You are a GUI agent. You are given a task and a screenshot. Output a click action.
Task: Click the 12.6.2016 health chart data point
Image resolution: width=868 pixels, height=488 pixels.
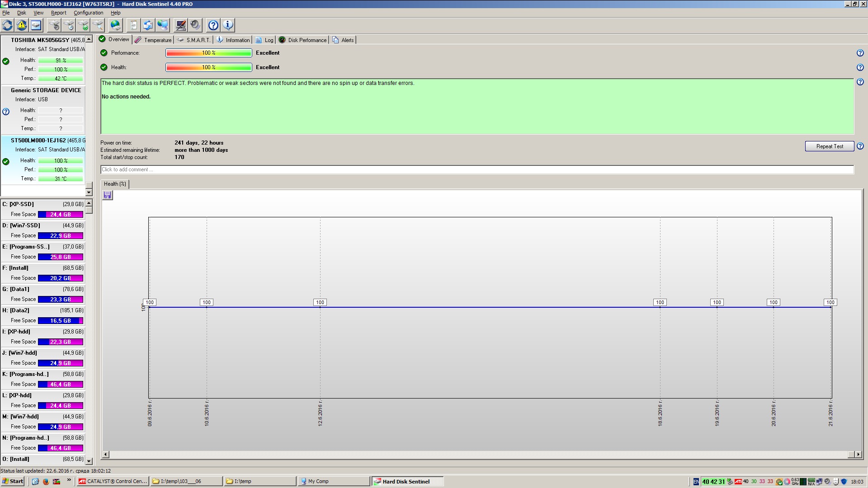[x=320, y=307]
